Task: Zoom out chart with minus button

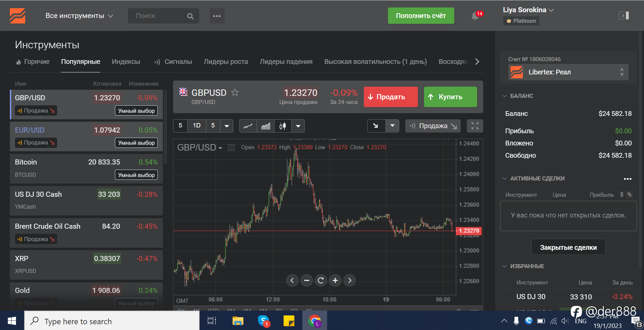Action: [x=307, y=280]
